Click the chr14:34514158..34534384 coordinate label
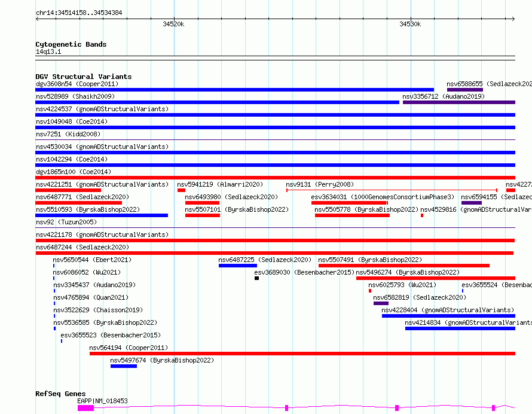 tap(79, 13)
